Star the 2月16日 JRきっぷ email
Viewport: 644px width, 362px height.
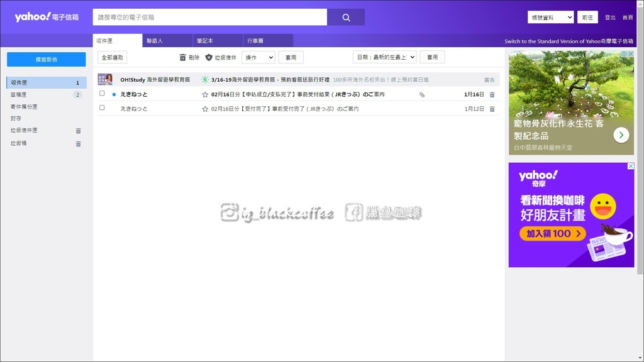203,94
